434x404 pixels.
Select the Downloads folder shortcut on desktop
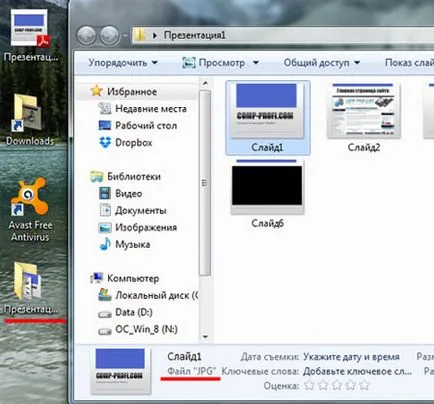[x=30, y=120]
